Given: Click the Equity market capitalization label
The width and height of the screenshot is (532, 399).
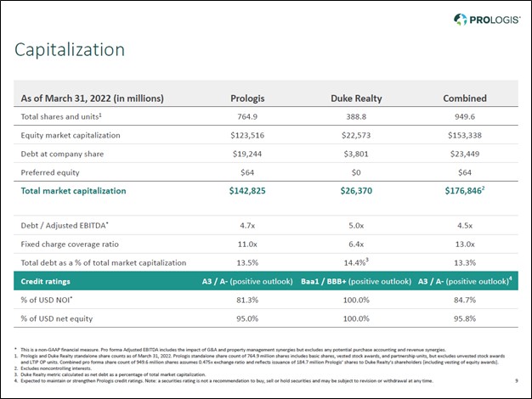Looking at the screenshot, I should point(71,135).
